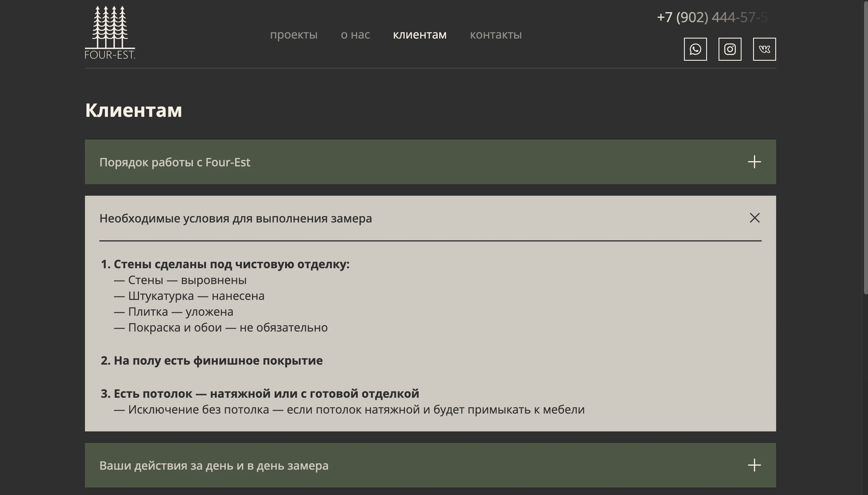Call the +7 (902) phone number link
This screenshot has height=495, width=868.
tap(712, 17)
